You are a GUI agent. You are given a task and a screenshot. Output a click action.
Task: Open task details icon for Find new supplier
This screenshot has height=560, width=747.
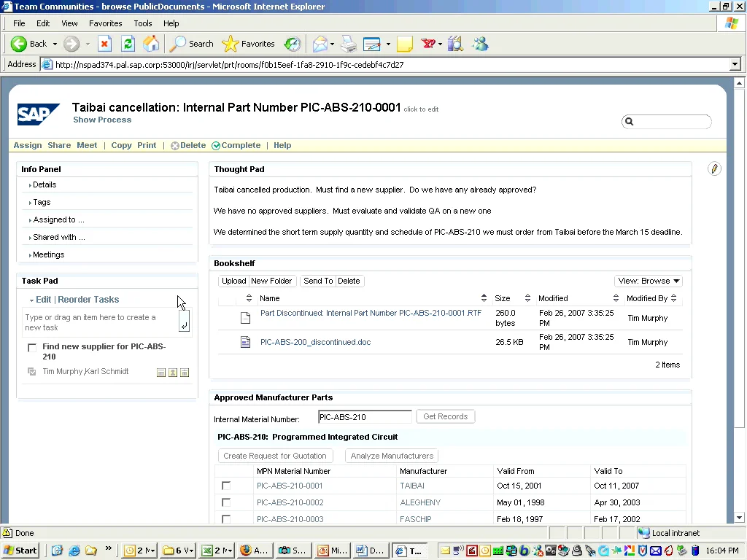tap(161, 373)
